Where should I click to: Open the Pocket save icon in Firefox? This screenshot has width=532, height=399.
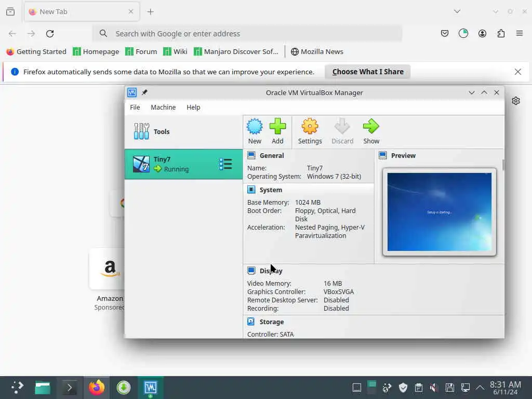445,33
